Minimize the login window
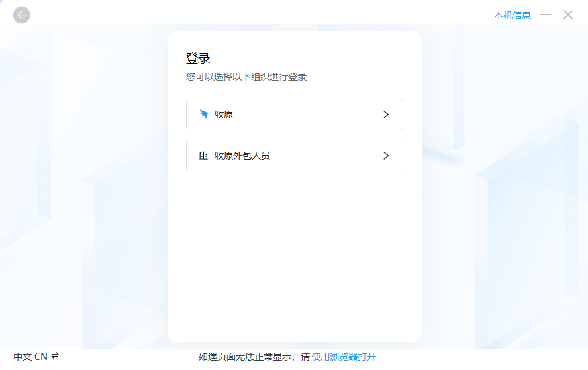This screenshot has height=370, width=588. click(x=546, y=15)
